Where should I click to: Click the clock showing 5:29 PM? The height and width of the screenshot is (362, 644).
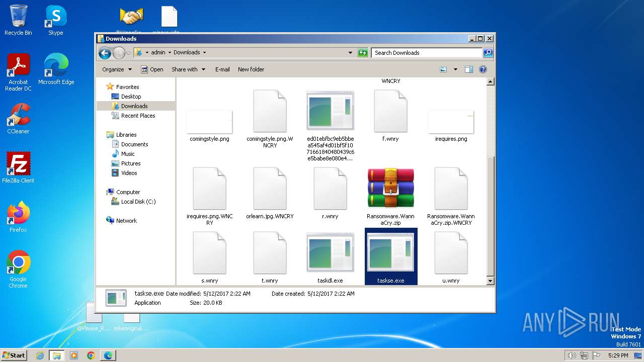point(618,355)
